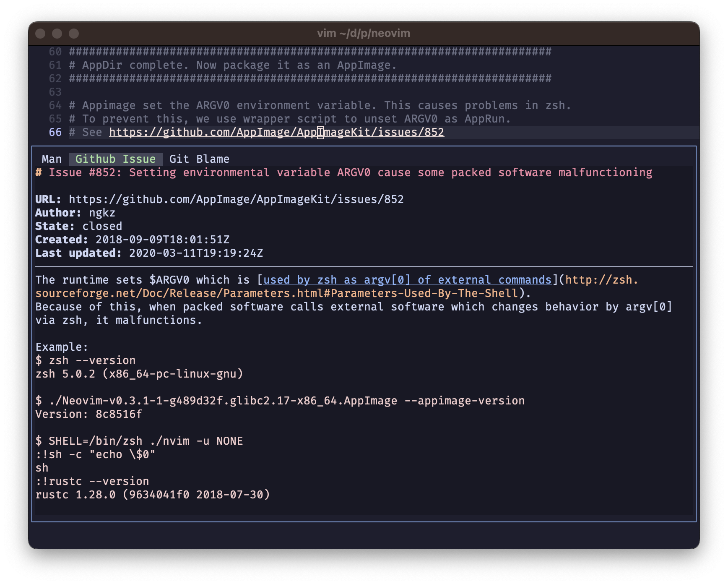
Task: Click the hash separator on line 62
Action: [x=310, y=78]
